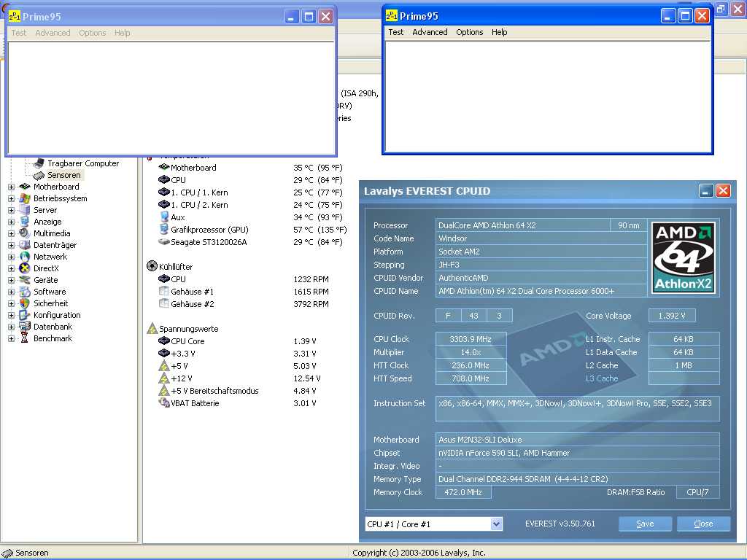Open Help menu in active Prime95 window
Image resolution: width=747 pixels, height=560 pixels.
tap(499, 32)
